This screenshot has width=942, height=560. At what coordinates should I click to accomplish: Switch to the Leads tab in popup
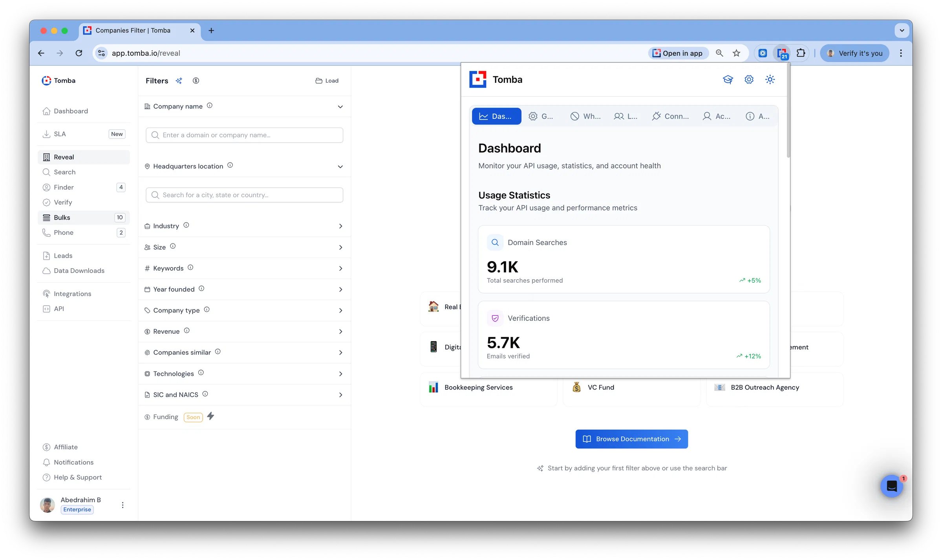tap(626, 116)
